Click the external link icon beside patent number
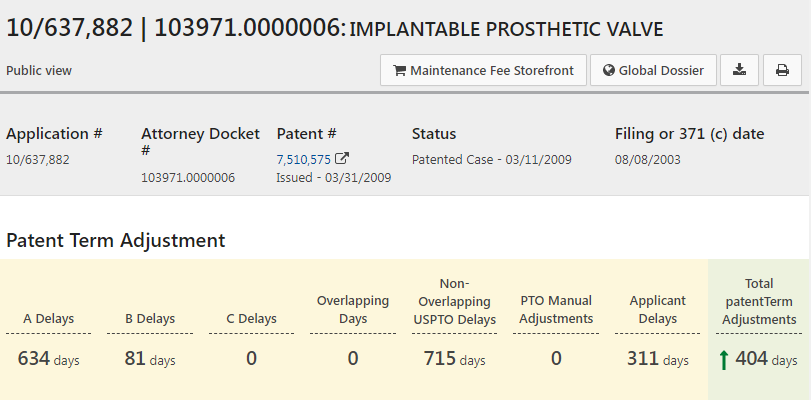The image size is (811, 400). pos(342,159)
